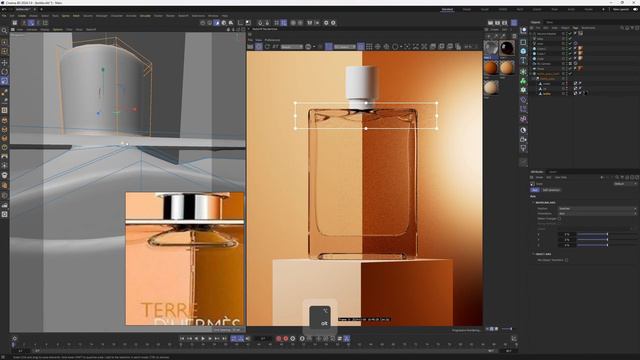Select the Move tool in left toolbar
The height and width of the screenshot is (360, 640).
click(4, 62)
